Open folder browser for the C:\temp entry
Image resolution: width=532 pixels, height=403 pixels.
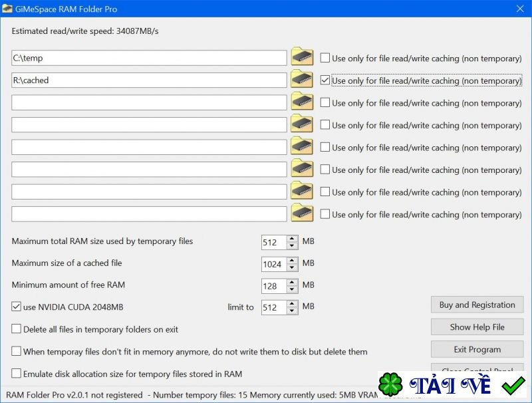[x=301, y=58]
